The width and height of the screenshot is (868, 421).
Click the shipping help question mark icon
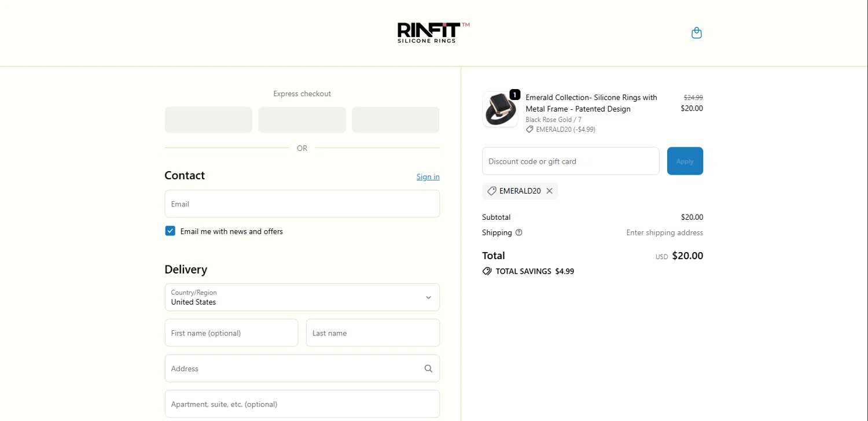[x=518, y=232]
